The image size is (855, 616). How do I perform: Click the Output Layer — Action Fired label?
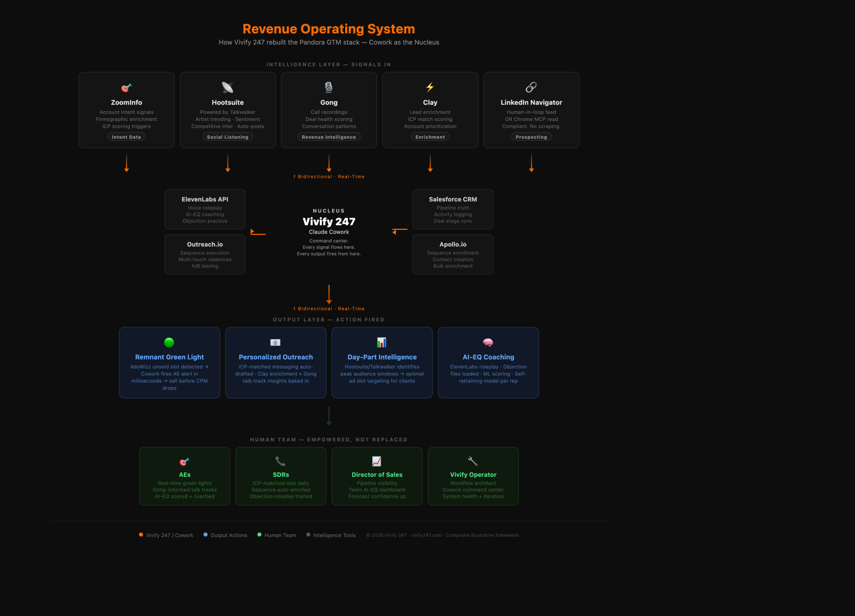point(329,320)
